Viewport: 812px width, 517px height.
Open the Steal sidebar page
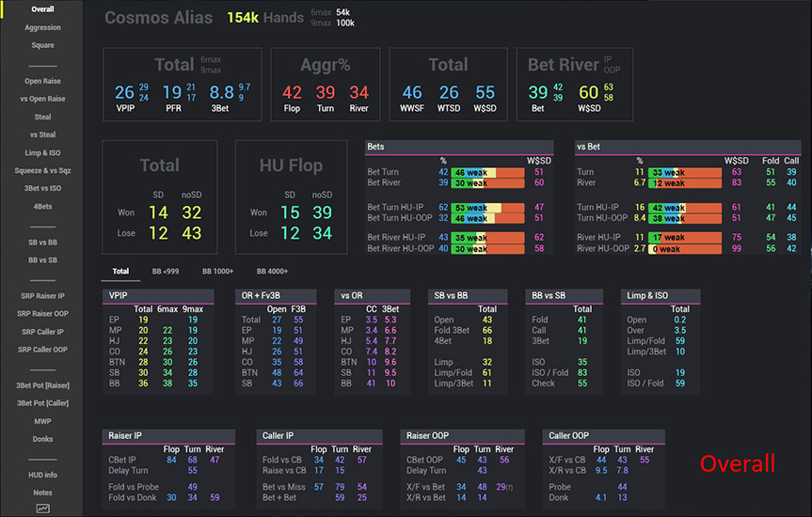point(42,117)
